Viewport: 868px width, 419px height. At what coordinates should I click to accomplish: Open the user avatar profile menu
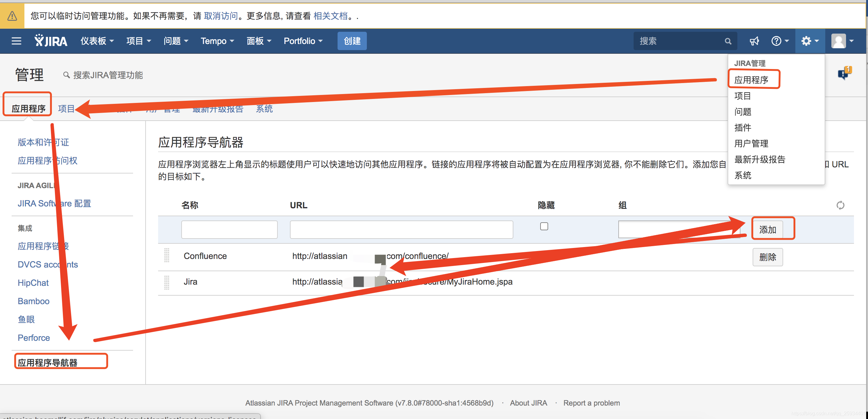(842, 41)
